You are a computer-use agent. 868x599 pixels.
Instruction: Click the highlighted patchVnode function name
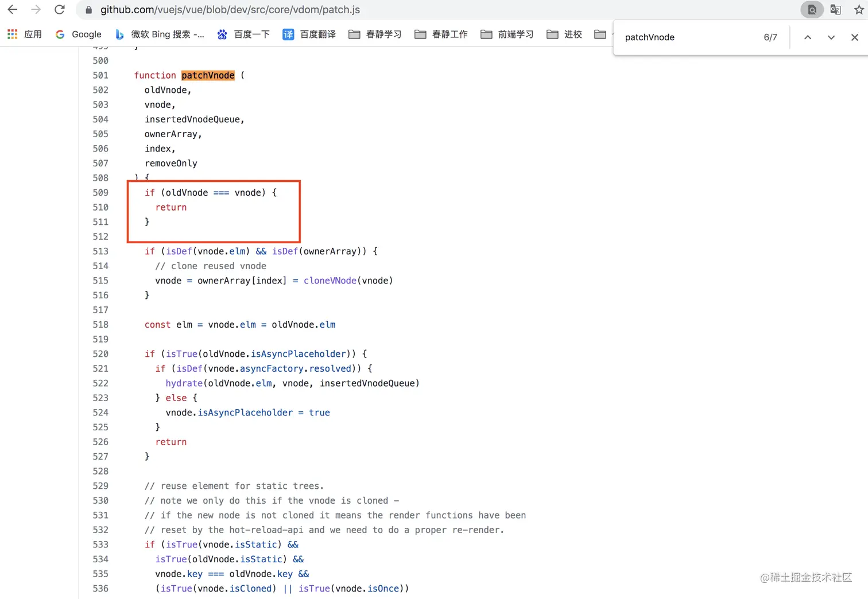[208, 75]
